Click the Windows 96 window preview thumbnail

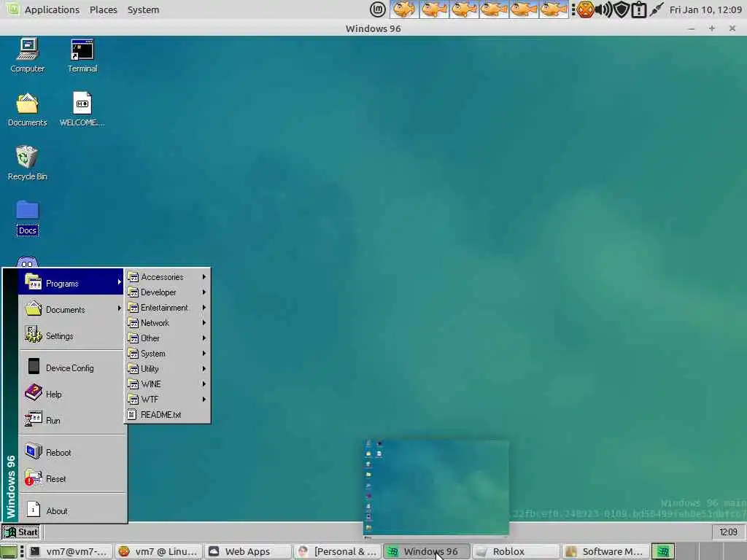tap(436, 488)
